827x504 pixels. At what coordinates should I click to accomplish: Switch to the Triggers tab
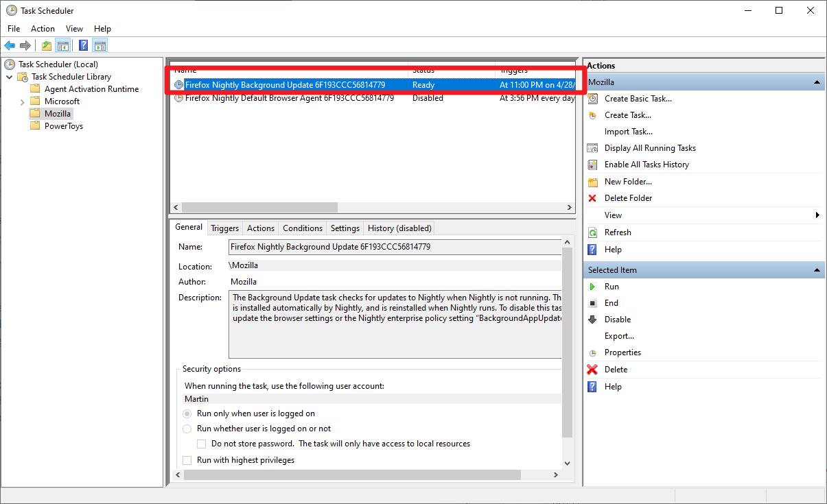click(x=224, y=228)
